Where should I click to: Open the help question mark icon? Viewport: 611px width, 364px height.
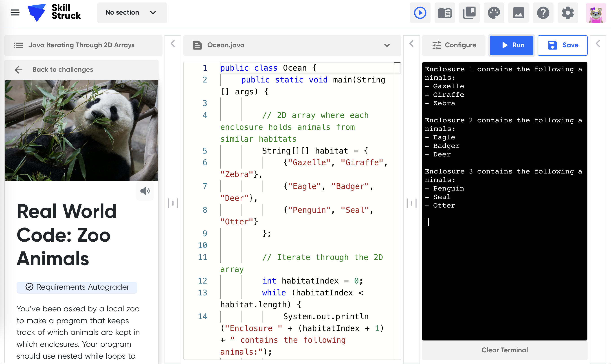click(x=543, y=13)
